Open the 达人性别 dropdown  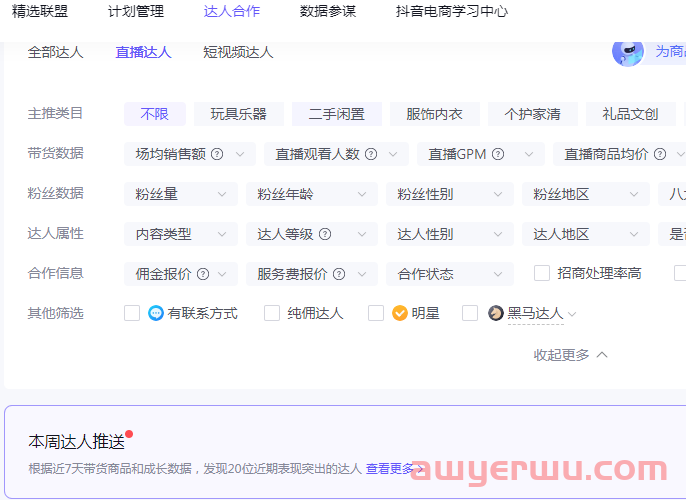tap(450, 234)
